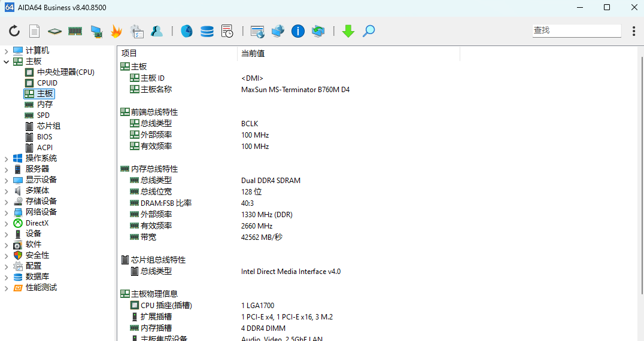This screenshot has height=341, width=644.
Task: Click the 42562 MB/秒 bandwidth value
Action: click(262, 237)
